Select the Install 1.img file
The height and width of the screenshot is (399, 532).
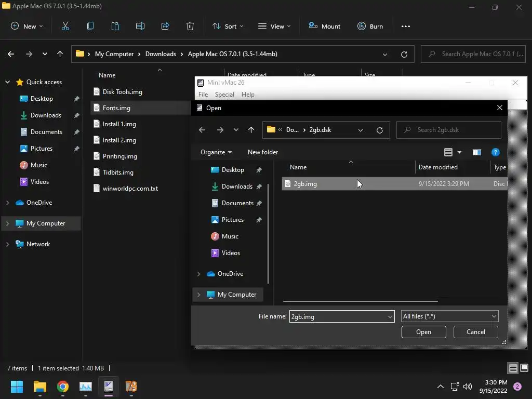pos(119,124)
